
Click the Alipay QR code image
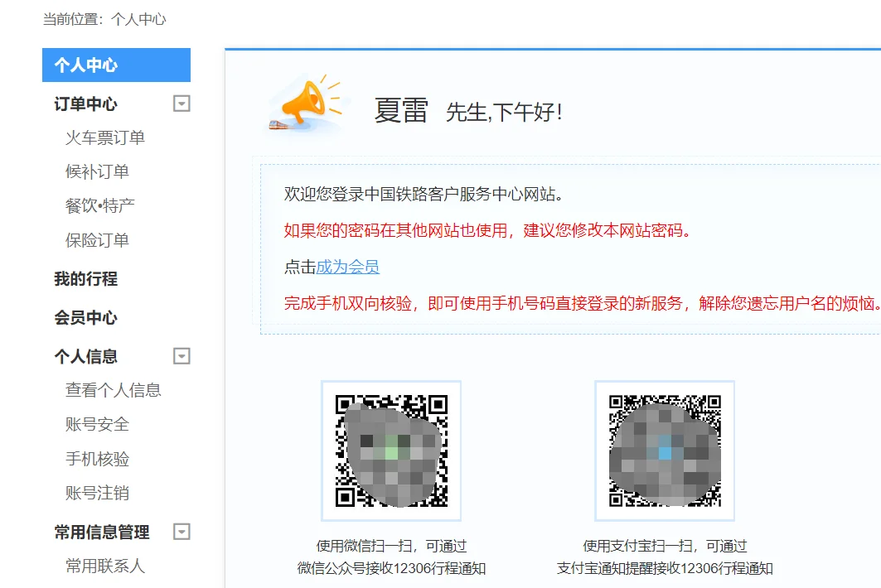click(x=664, y=450)
